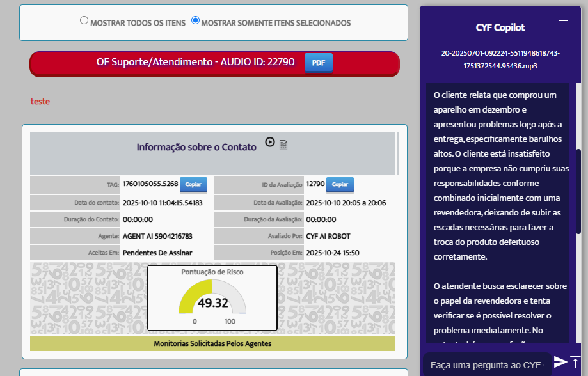This screenshot has height=376, width=588.
Task: Copy the ID da Avaliação value
Action: pos(340,184)
